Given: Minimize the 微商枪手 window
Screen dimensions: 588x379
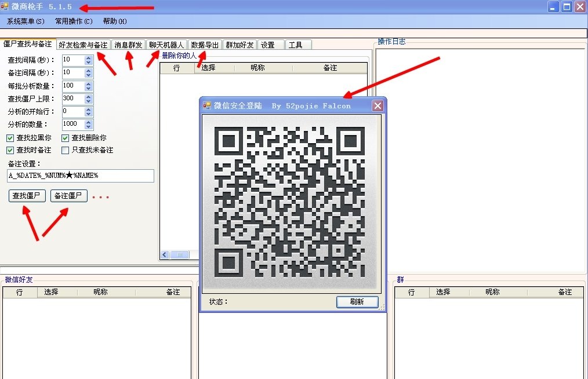Looking at the screenshot, I should coord(554,7).
